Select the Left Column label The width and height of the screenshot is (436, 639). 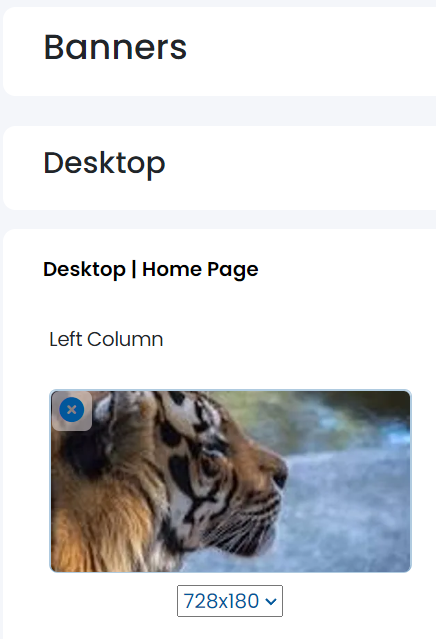[x=106, y=339]
